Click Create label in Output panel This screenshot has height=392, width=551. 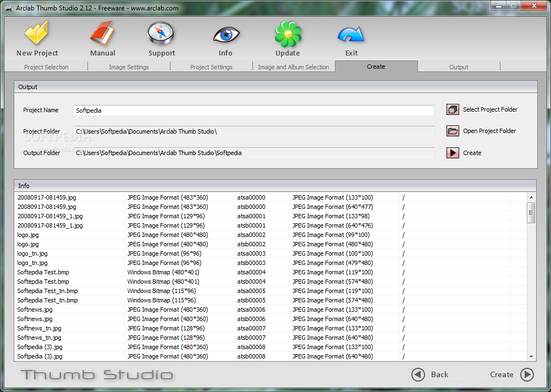click(x=472, y=153)
